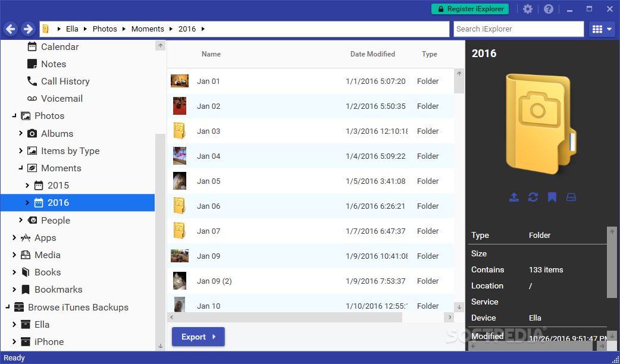Open the view mode dropdown
This screenshot has width=620, height=364.
click(x=602, y=29)
